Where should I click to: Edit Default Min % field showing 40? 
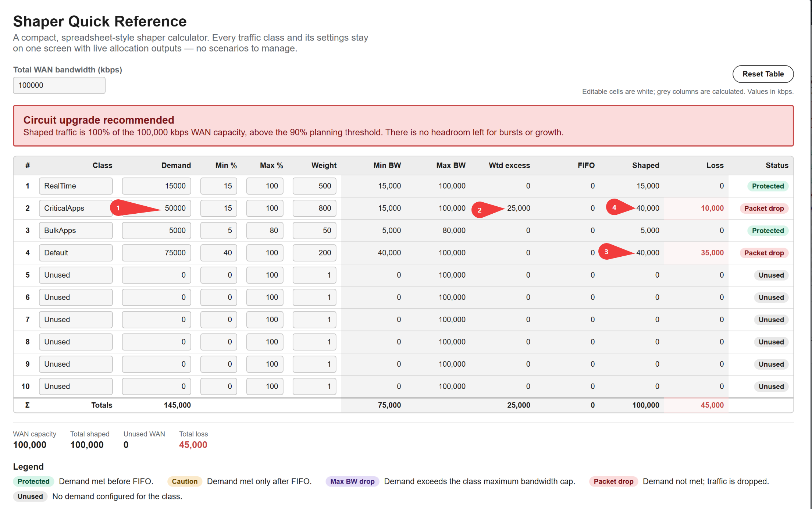218,253
